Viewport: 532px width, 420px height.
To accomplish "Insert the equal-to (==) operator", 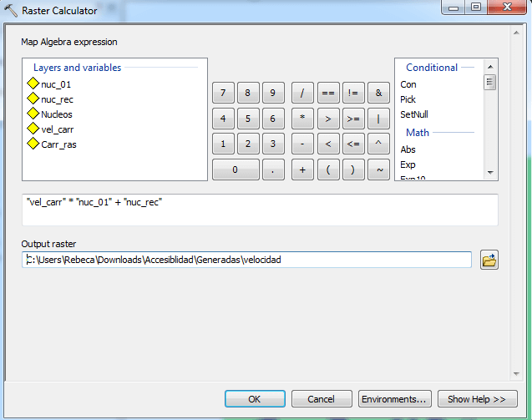I will point(327,93).
